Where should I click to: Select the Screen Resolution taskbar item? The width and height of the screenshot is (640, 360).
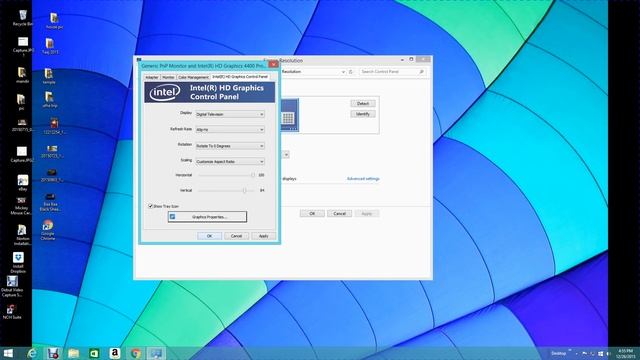click(x=156, y=353)
